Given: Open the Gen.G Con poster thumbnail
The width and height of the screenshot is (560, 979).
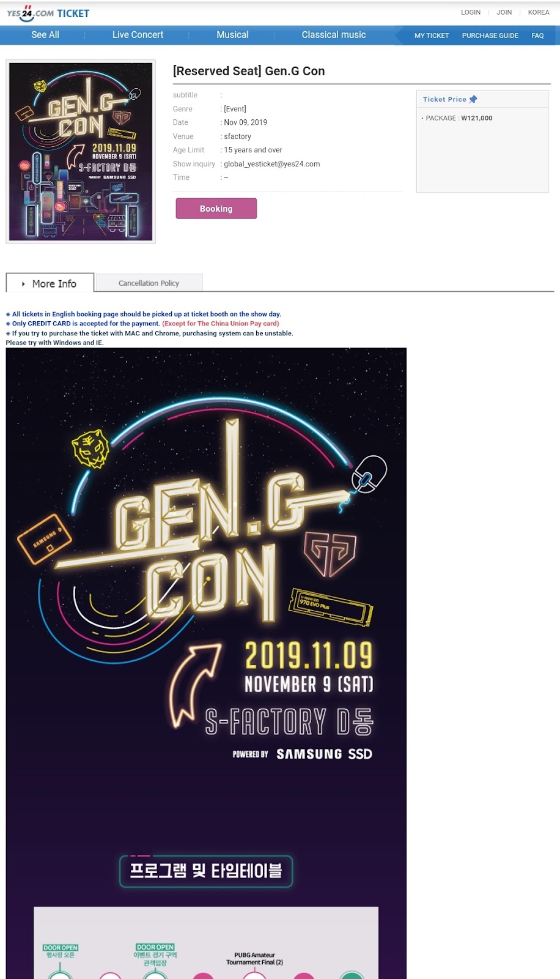Looking at the screenshot, I should click(x=81, y=152).
